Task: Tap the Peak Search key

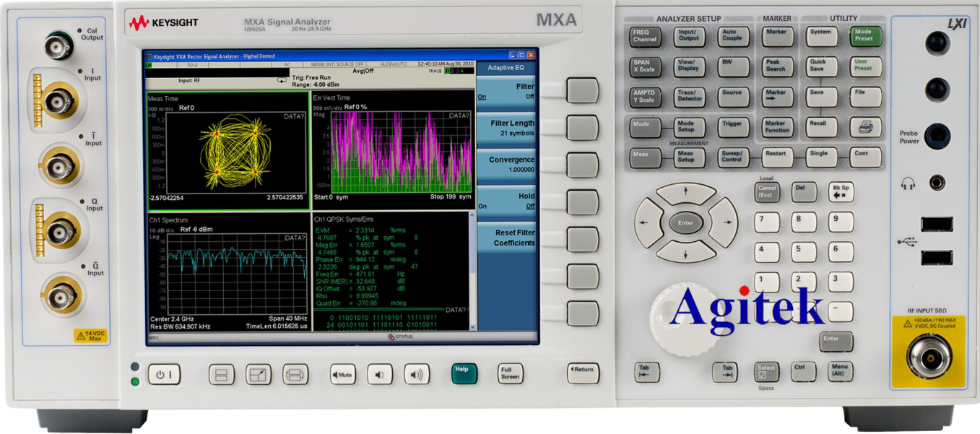Action: point(777,66)
